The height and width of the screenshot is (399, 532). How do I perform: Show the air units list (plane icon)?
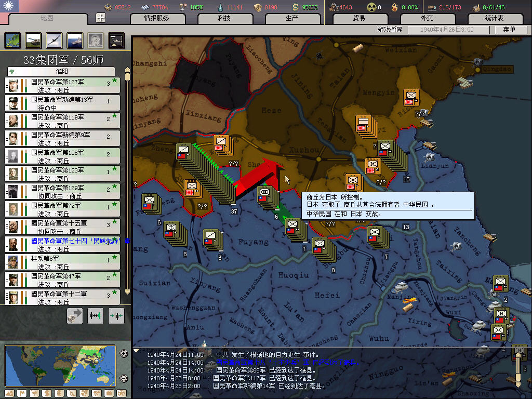(x=54, y=41)
